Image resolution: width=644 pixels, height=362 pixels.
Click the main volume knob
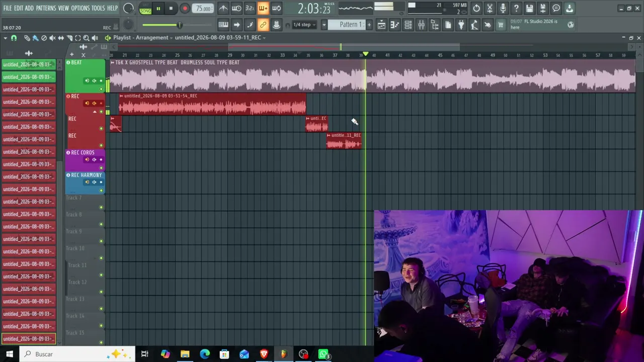(x=129, y=8)
